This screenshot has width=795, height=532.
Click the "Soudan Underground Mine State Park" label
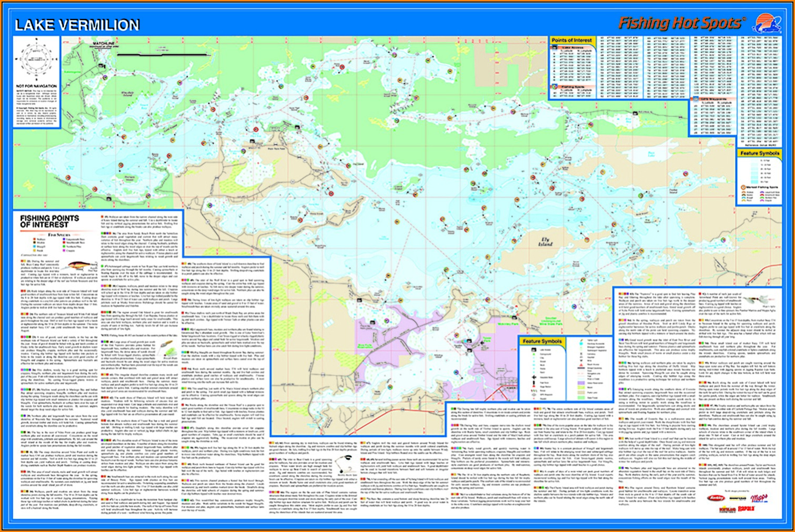pos(550,322)
